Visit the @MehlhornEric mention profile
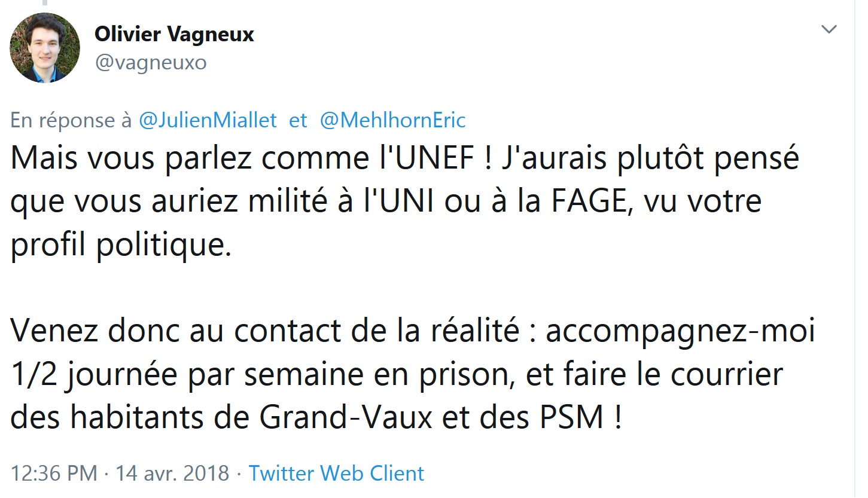This screenshot has width=868, height=498. click(392, 121)
